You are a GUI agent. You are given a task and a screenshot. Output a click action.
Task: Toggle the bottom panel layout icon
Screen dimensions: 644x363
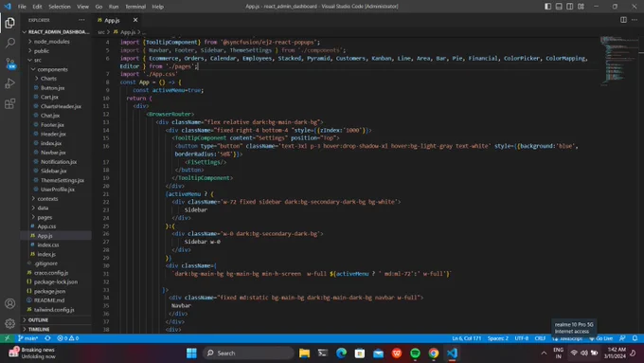[x=559, y=7]
